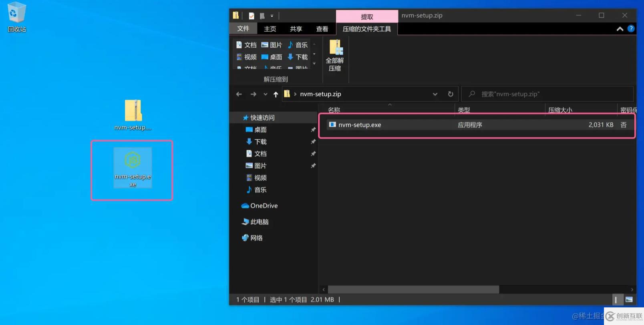Go forward with the right arrow
644x325 pixels.
[x=253, y=94]
